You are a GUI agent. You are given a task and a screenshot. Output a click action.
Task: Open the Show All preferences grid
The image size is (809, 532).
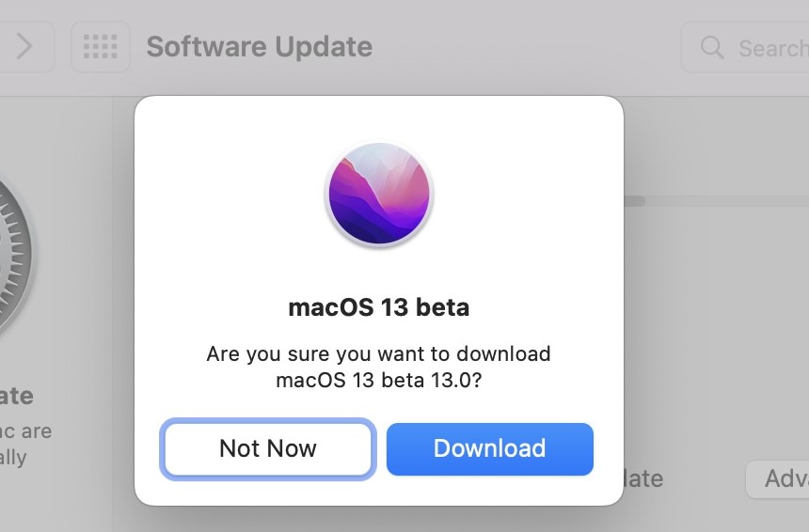coord(101,47)
